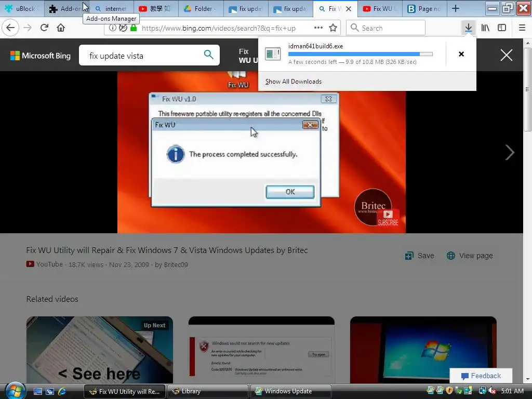Click Switch between windows quick launch icon

coord(50,392)
